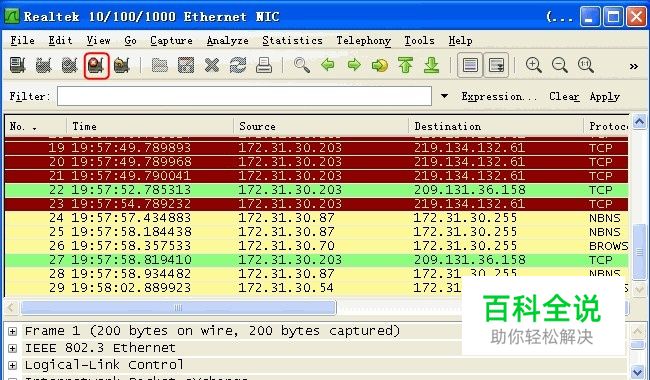Image resolution: width=650 pixels, height=380 pixels.
Task: Jump to first packet icon
Action: coord(405,65)
